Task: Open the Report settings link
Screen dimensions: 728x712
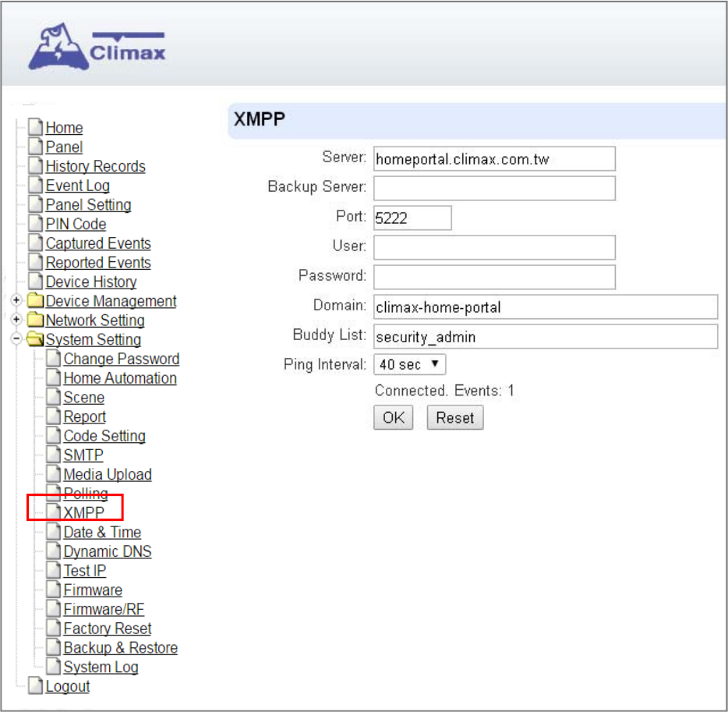Action: 84,417
